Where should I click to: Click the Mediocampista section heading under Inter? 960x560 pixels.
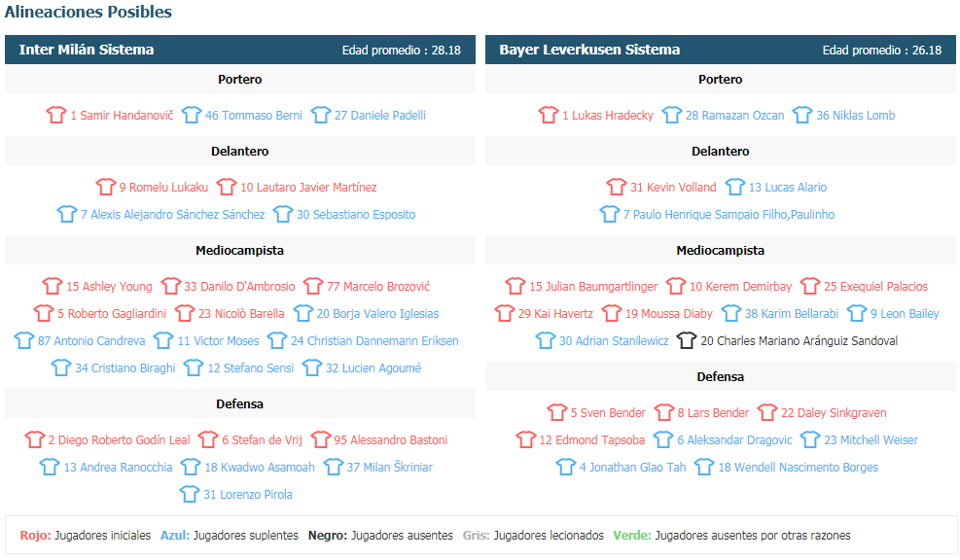(x=240, y=250)
